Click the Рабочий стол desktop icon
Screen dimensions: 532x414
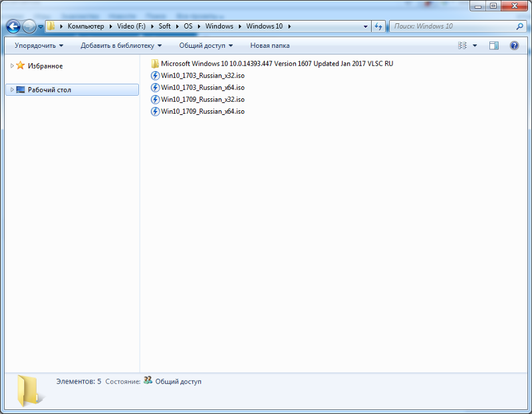(21, 90)
